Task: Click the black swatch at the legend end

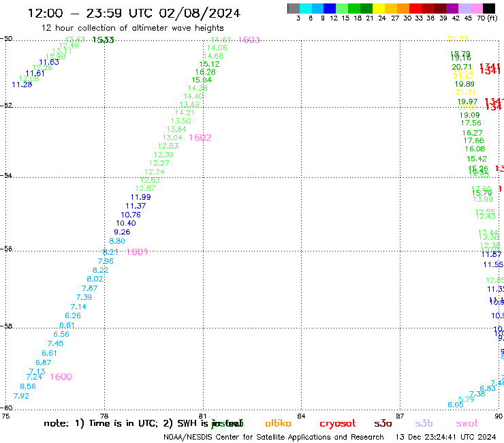Action: point(488,8)
